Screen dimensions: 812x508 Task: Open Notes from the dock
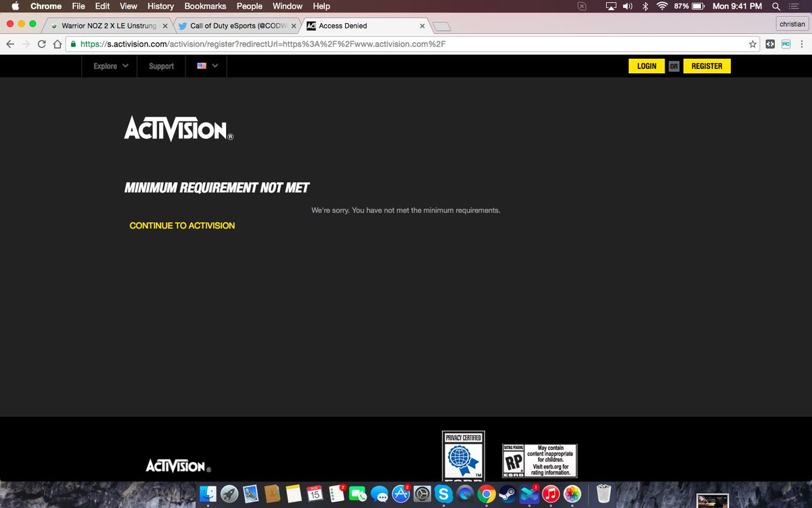pyautogui.click(x=293, y=494)
